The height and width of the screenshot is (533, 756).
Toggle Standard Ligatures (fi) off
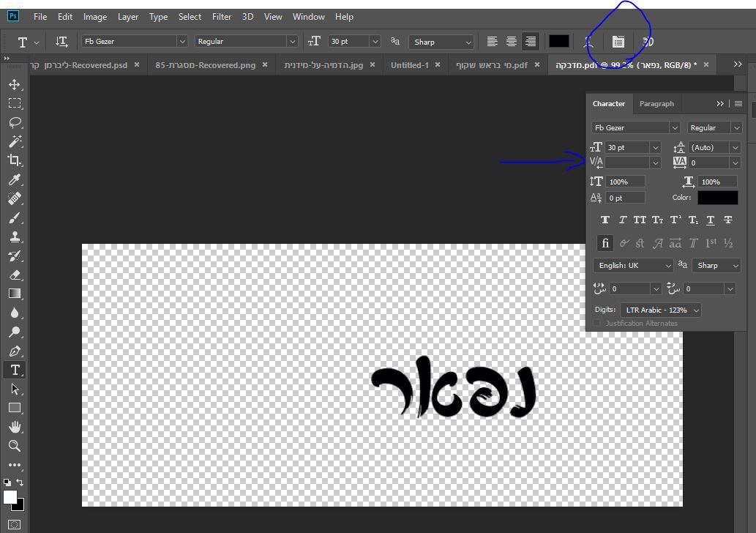pyautogui.click(x=605, y=243)
